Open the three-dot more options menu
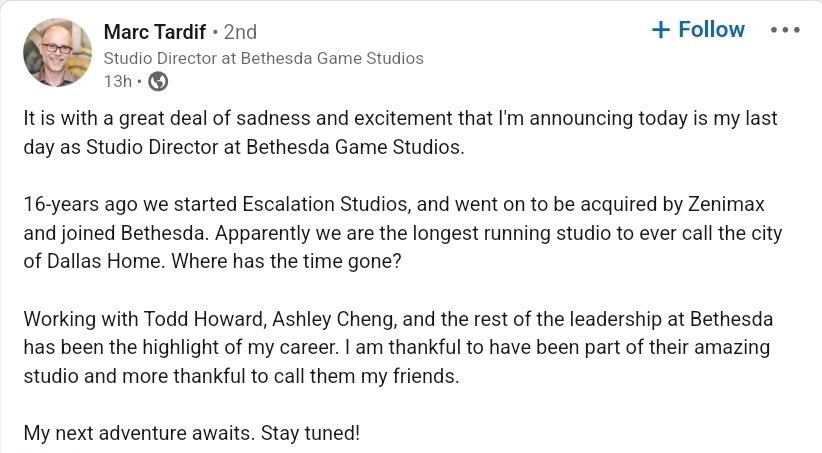 pos(785,30)
